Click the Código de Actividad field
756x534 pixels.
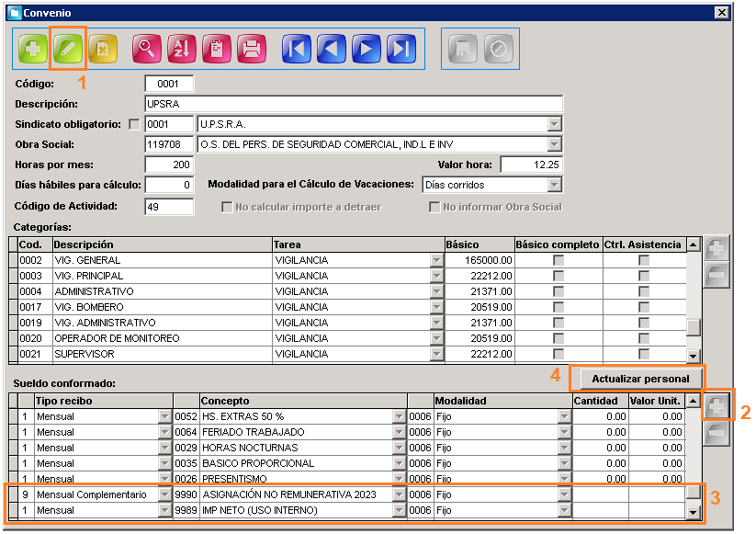pos(169,207)
